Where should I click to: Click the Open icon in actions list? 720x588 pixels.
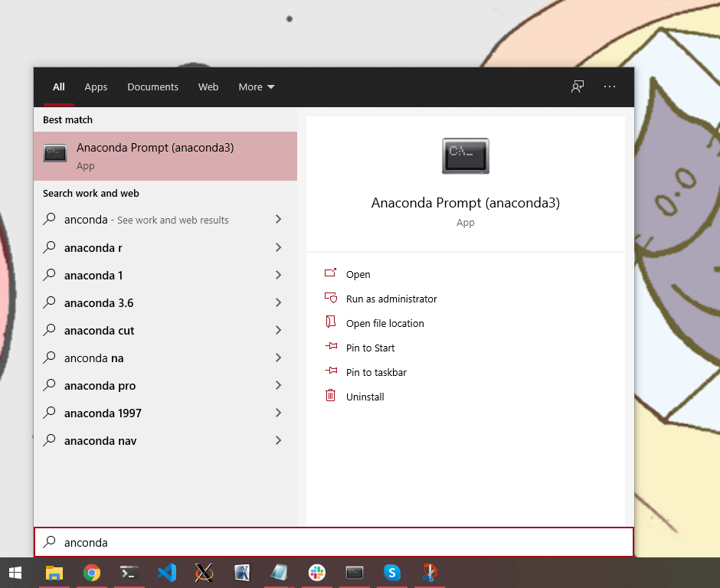click(x=331, y=273)
